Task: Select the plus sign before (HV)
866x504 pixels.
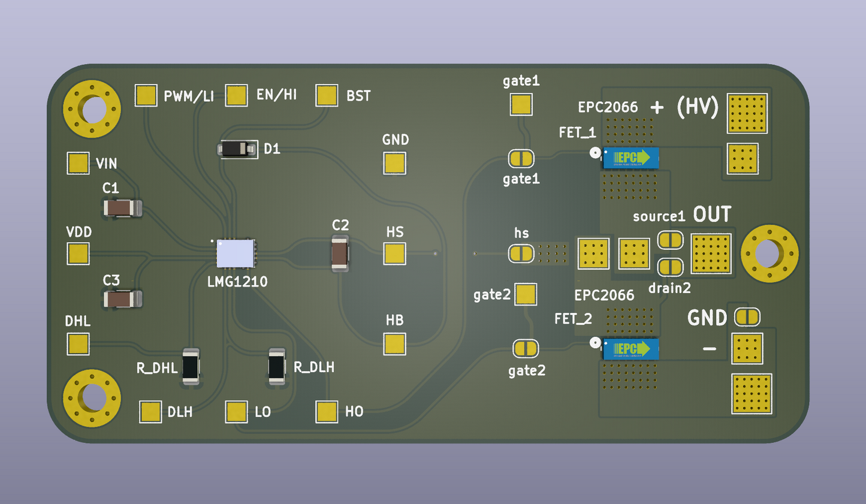Action: [657, 107]
